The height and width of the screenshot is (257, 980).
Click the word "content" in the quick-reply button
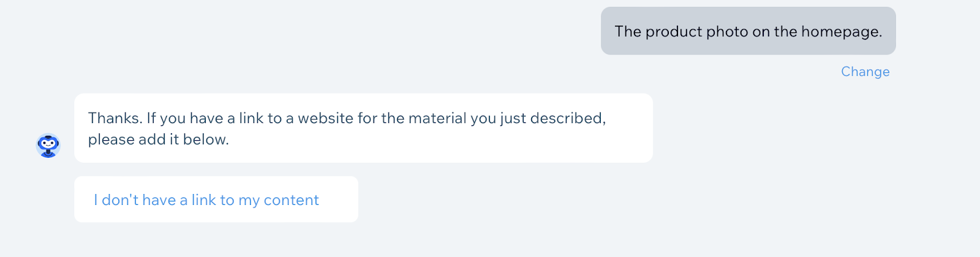291,200
